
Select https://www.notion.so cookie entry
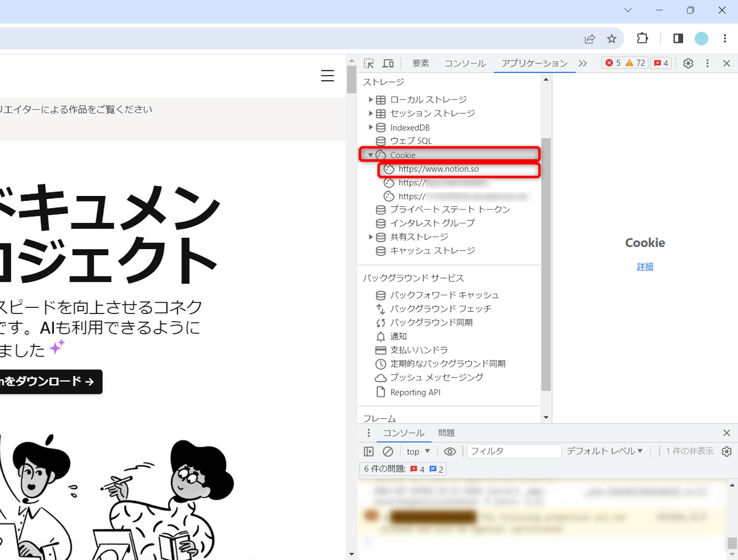click(x=438, y=169)
